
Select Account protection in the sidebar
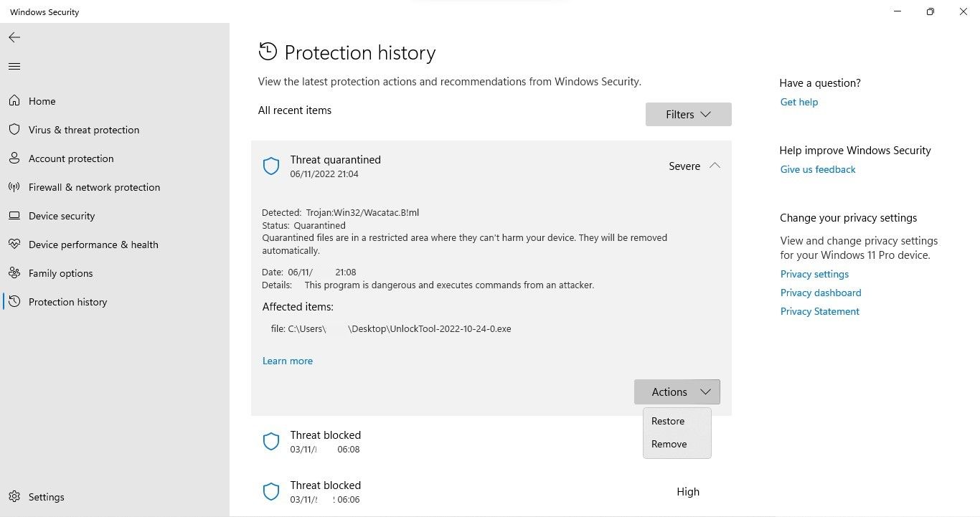(x=70, y=158)
